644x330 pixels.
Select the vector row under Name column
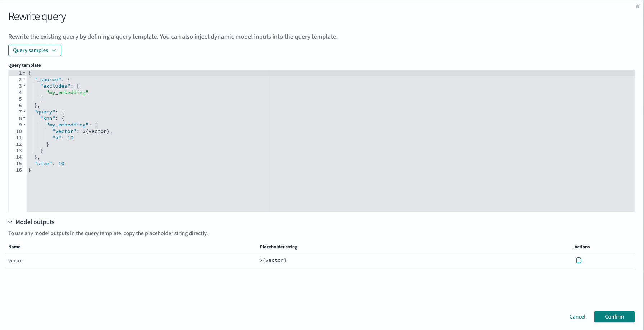pyautogui.click(x=16, y=260)
